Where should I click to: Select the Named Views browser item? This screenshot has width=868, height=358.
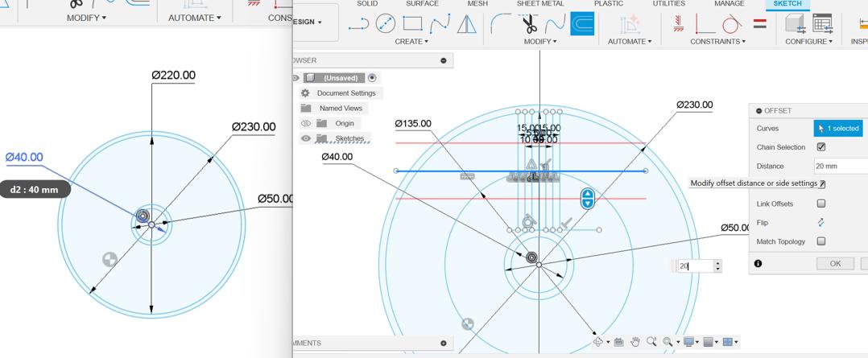(x=341, y=109)
